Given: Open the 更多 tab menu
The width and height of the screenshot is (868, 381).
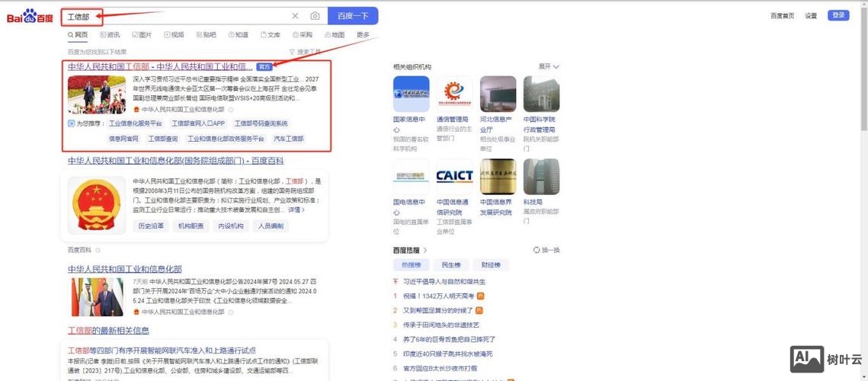Looking at the screenshot, I should [x=364, y=35].
